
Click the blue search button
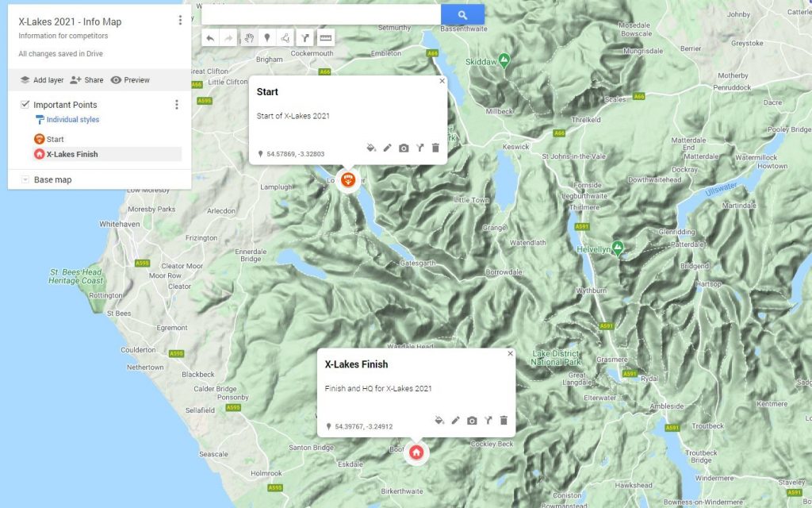(x=462, y=15)
